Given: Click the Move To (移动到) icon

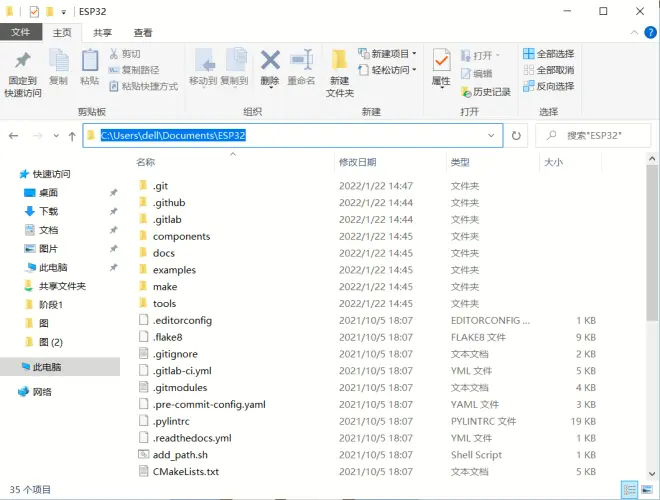Looking at the screenshot, I should [x=205, y=60].
